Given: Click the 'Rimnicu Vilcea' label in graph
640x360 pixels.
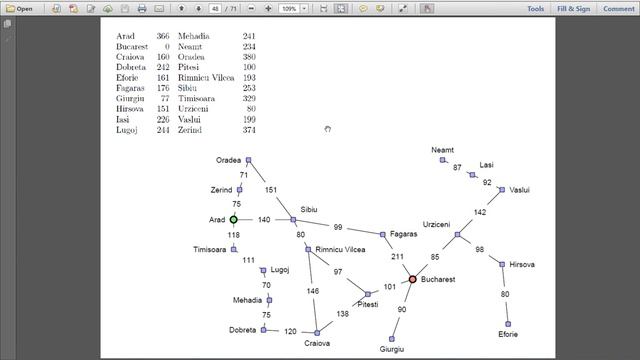Looking at the screenshot, I should coord(340,249).
